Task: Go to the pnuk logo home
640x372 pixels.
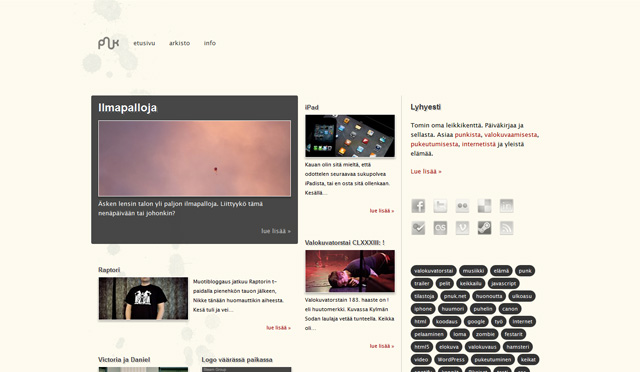Action: tap(109, 43)
